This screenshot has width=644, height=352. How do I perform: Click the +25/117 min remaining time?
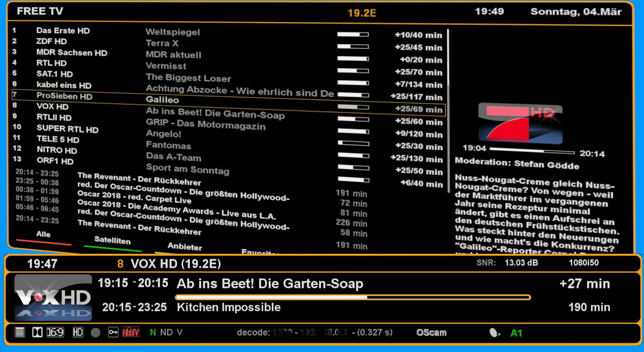[x=416, y=96]
